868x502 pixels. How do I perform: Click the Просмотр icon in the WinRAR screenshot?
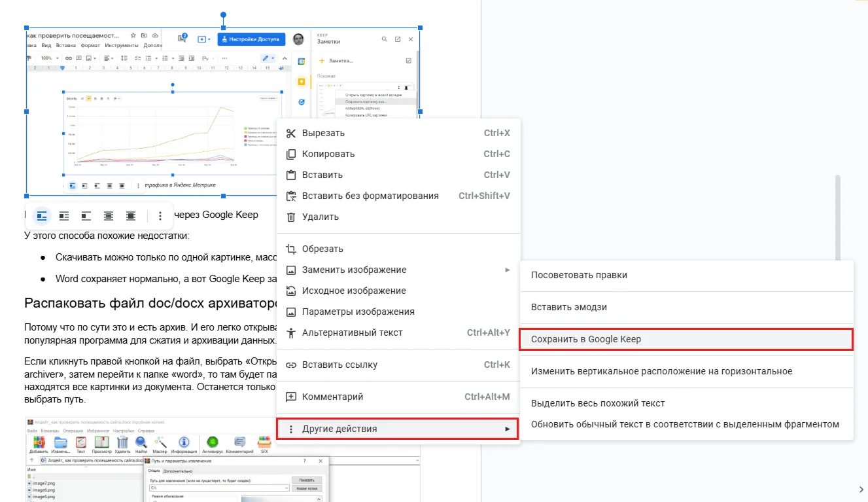tap(102, 445)
